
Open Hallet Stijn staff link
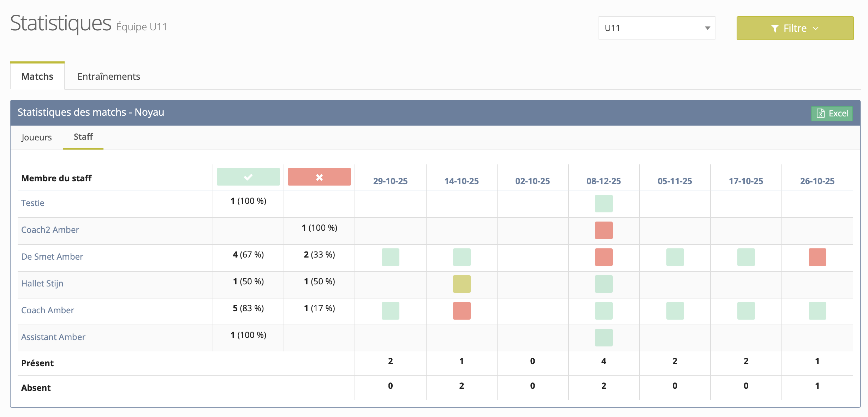tap(42, 283)
